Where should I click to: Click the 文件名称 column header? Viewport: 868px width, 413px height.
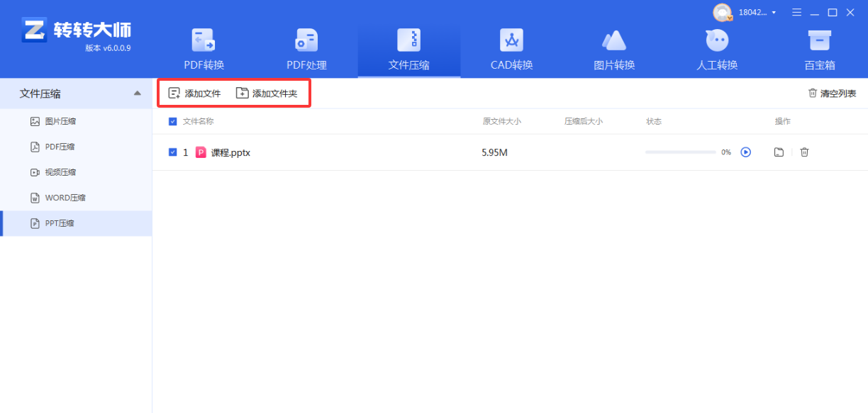(199, 122)
